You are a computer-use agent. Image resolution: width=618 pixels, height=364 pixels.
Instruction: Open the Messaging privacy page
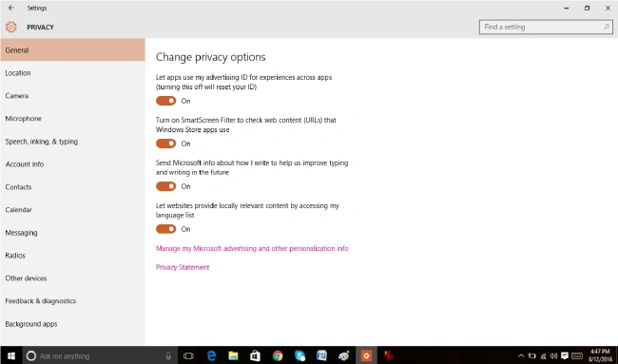click(72, 233)
